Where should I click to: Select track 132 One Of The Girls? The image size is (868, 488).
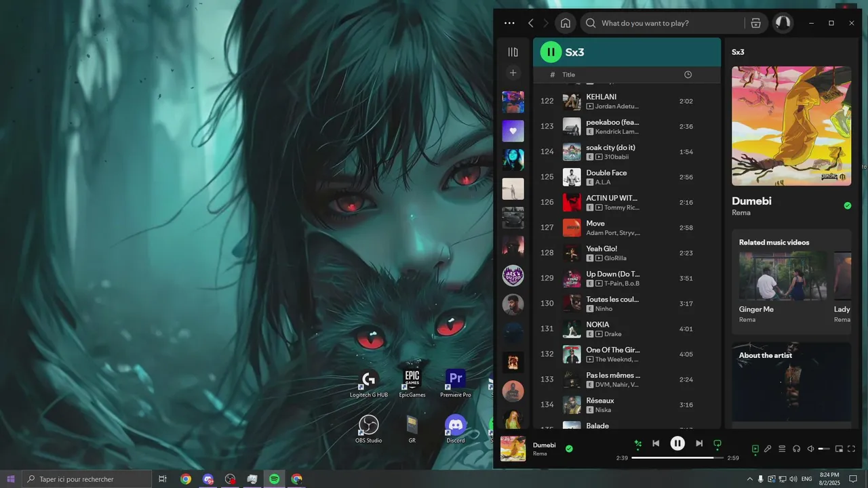(627, 354)
